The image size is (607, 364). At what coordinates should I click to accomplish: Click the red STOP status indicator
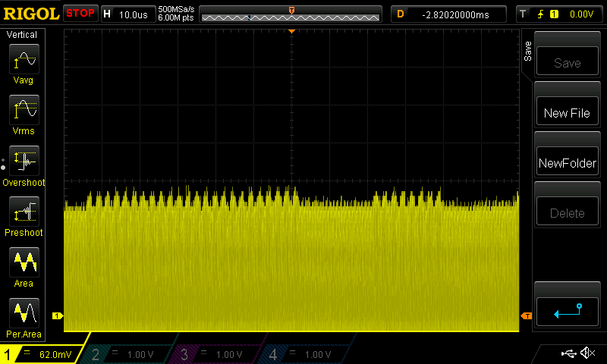pos(80,13)
